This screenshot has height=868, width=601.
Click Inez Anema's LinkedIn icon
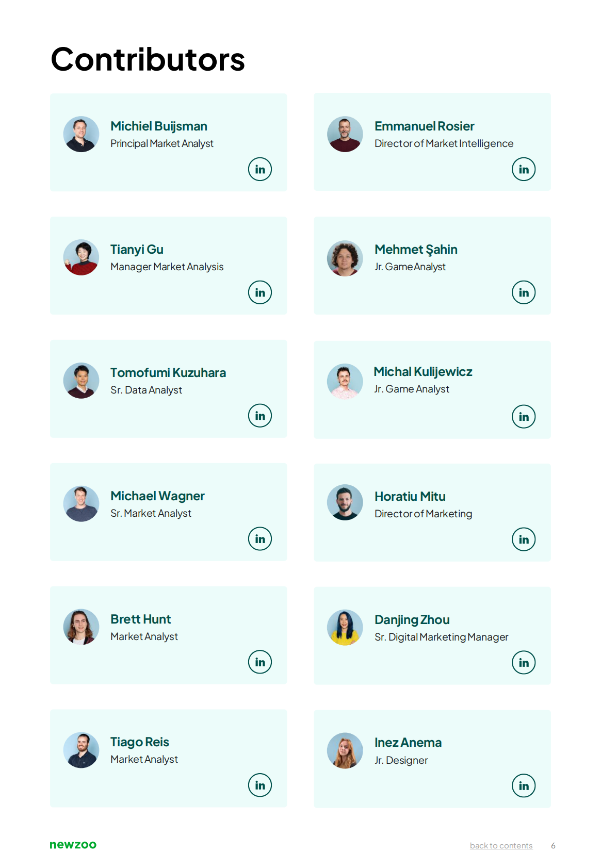[524, 786]
